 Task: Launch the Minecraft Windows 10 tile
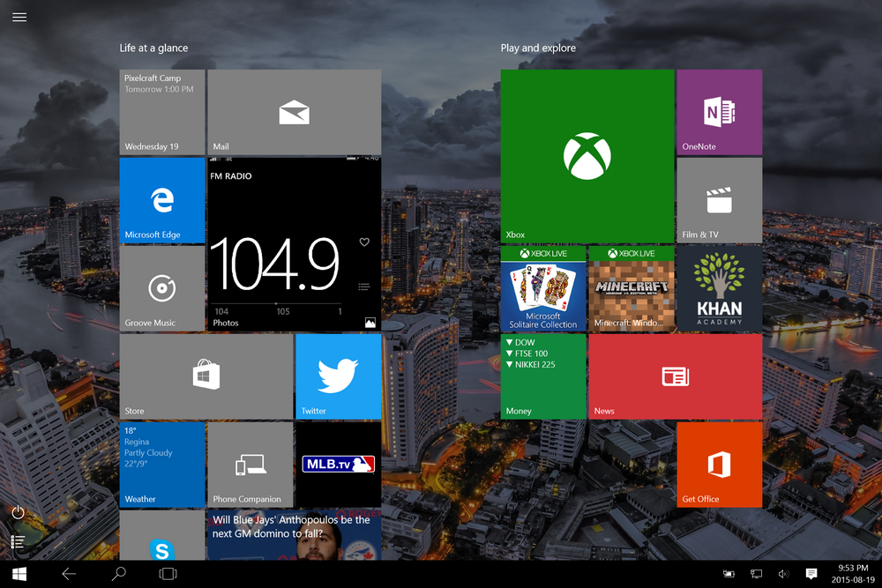(x=632, y=288)
